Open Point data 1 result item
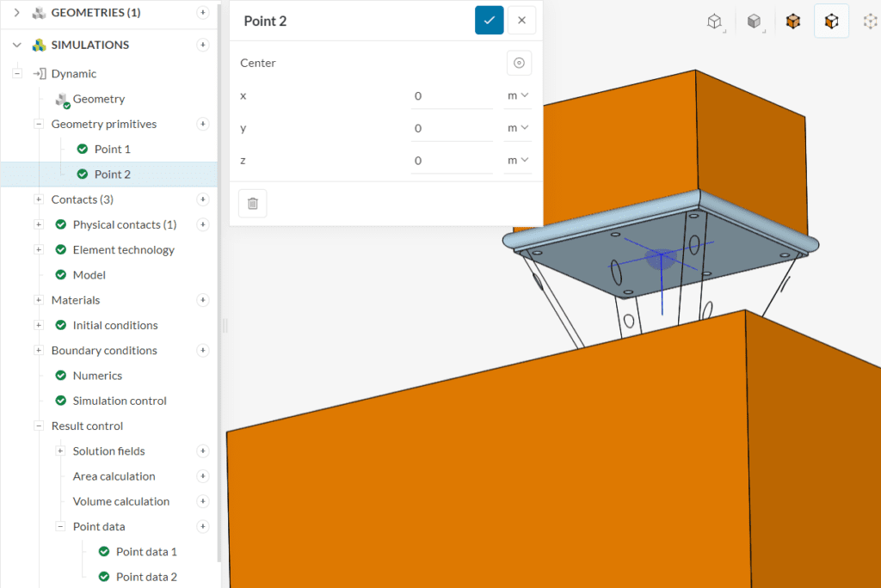 145,552
